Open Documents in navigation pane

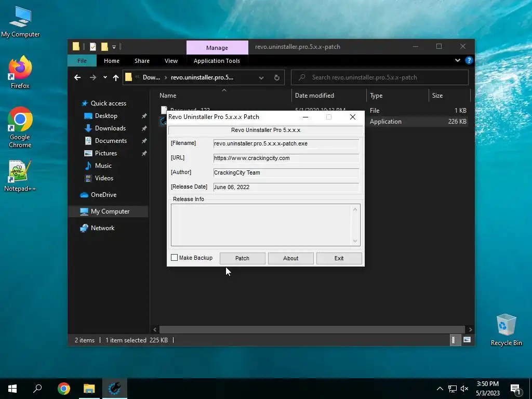[111, 141]
